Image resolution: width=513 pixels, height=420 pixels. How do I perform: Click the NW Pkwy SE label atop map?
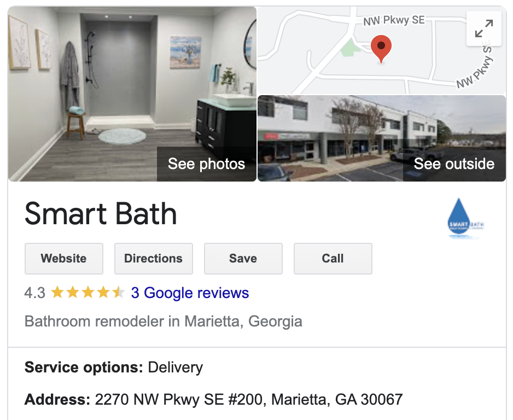click(394, 20)
